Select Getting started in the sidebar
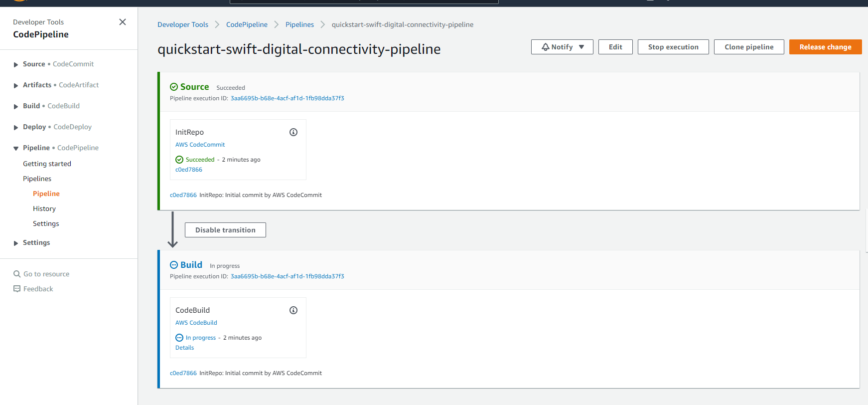This screenshot has width=868, height=405. pos(47,164)
